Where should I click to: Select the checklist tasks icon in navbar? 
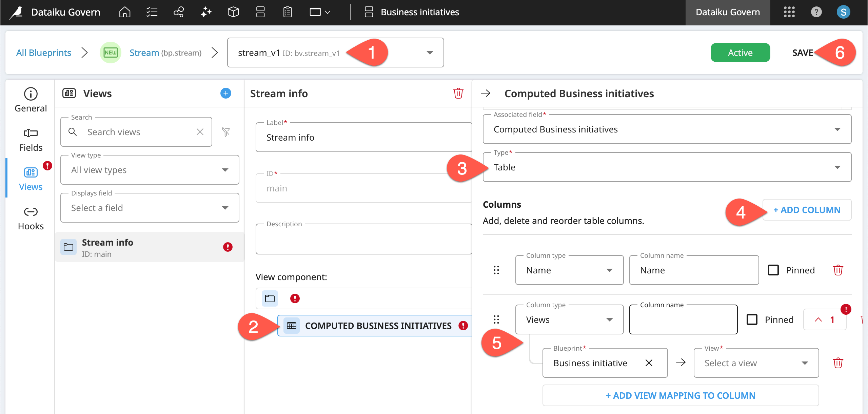[x=152, y=12]
